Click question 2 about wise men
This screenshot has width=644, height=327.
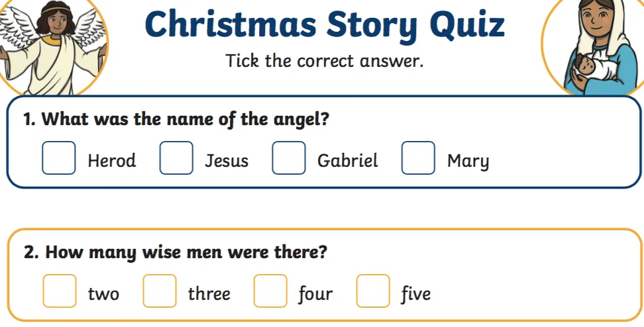pyautogui.click(x=176, y=252)
